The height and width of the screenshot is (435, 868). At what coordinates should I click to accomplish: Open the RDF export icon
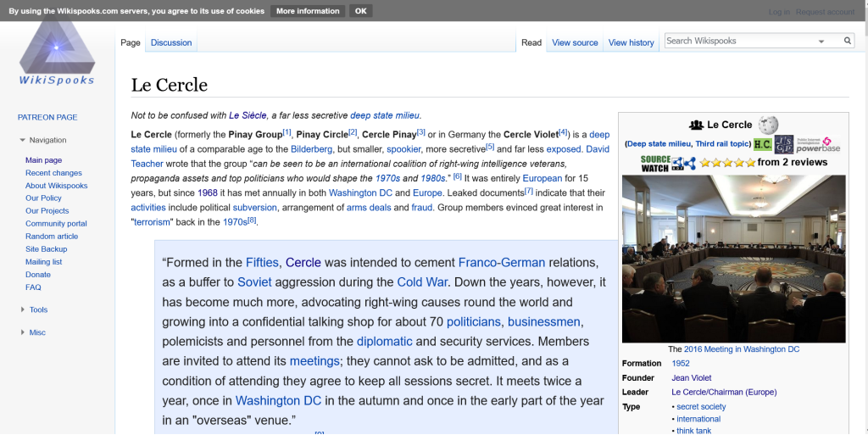point(677,164)
